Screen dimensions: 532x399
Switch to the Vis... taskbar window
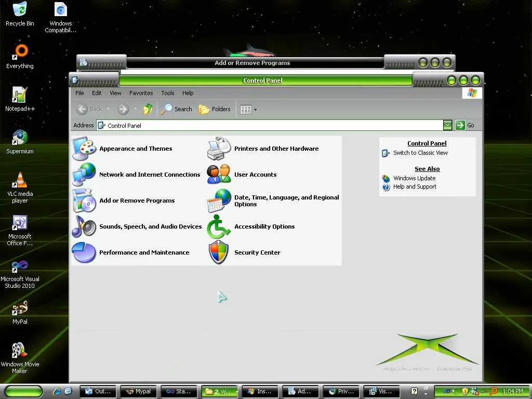pyautogui.click(x=382, y=392)
